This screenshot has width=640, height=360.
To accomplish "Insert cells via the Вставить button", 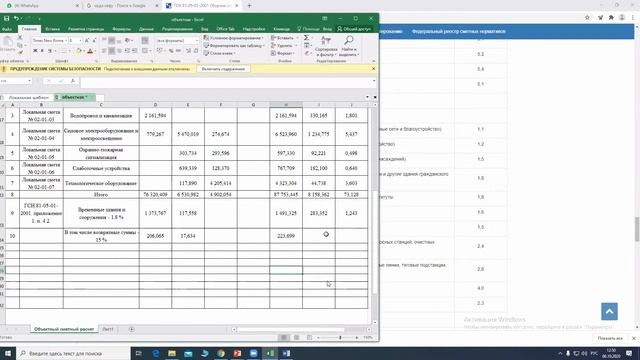I will coord(284,38).
